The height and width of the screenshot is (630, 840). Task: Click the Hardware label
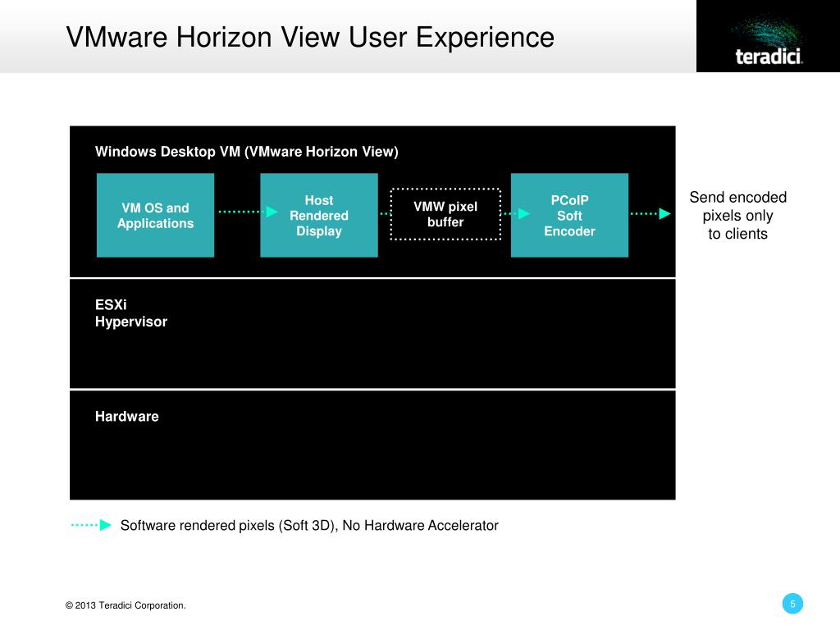coord(126,416)
